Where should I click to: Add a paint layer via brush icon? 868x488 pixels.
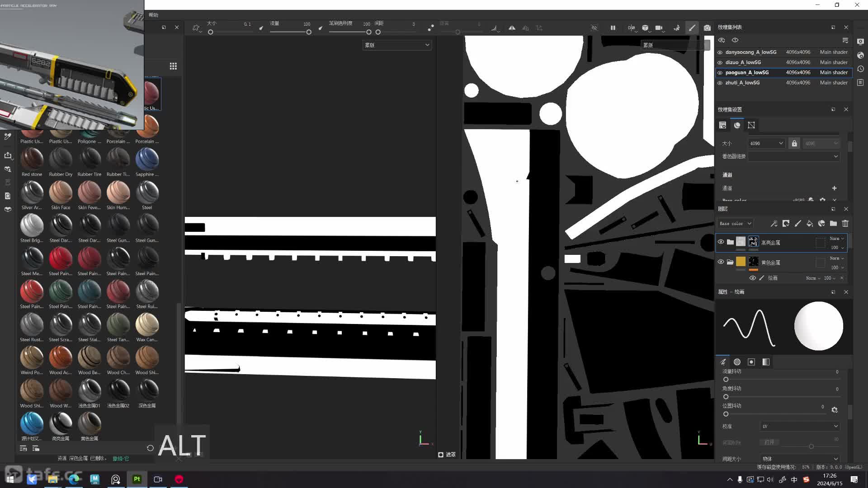797,224
